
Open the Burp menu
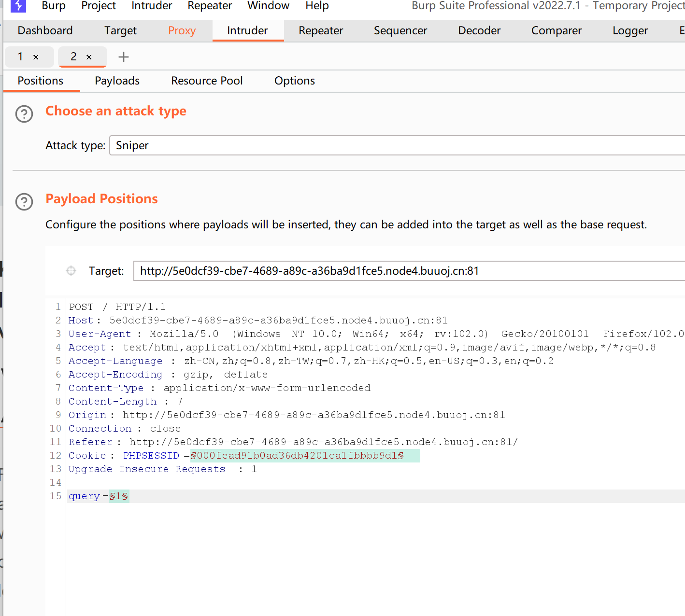tap(53, 6)
